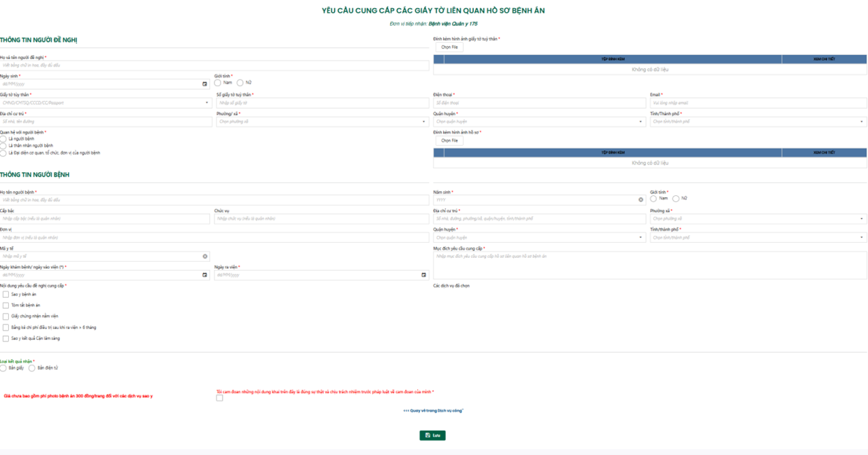Screen dimensions: 868x455
Task: Open the Ngày ra viện calendar icon
Action: [x=423, y=275]
